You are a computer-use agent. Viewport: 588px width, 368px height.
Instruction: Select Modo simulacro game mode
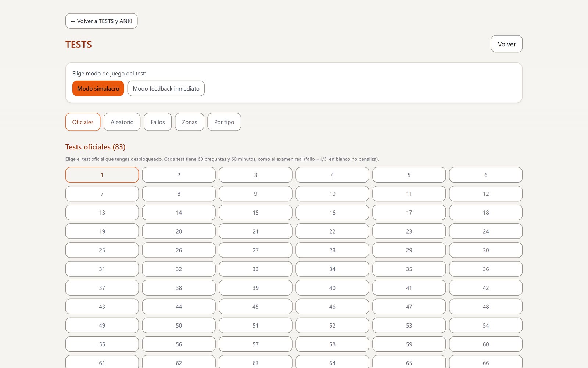[x=98, y=88]
